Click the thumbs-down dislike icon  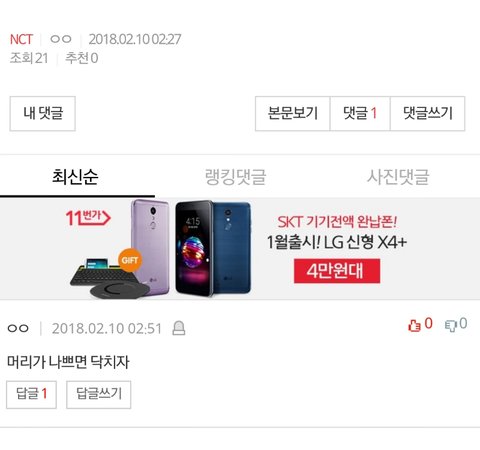(451, 325)
